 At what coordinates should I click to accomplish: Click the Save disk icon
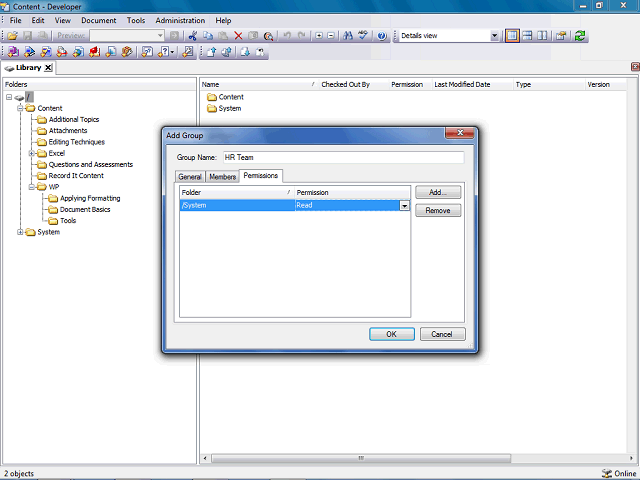click(x=27, y=36)
